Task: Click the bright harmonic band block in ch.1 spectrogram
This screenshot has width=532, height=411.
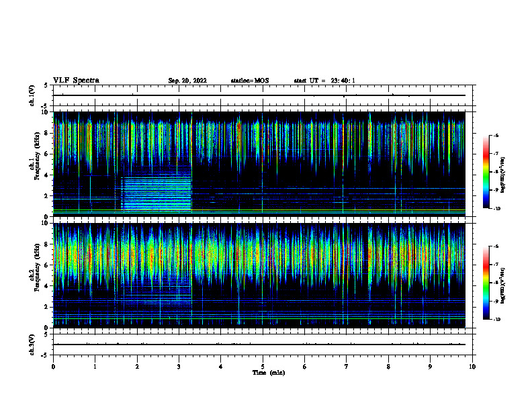Action: pos(157,193)
